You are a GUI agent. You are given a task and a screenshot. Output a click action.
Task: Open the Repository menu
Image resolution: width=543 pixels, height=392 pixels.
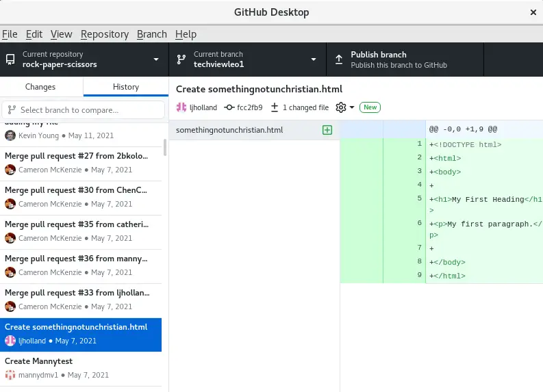pyautogui.click(x=105, y=34)
